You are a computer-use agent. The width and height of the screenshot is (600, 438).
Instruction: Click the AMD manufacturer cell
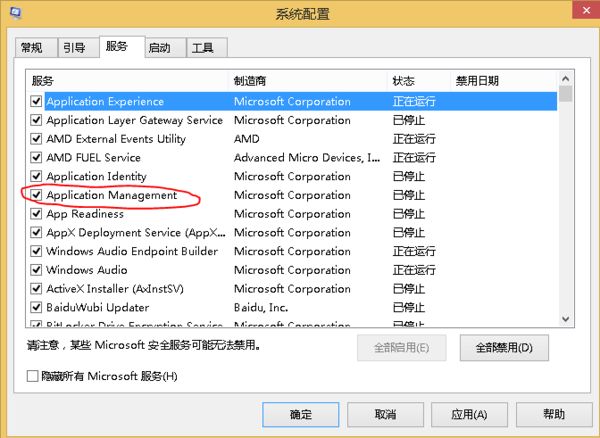(246, 139)
